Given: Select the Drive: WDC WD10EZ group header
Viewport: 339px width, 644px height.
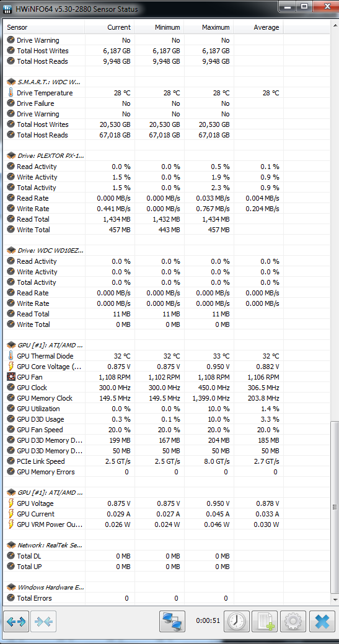Looking at the screenshot, I should (46, 251).
